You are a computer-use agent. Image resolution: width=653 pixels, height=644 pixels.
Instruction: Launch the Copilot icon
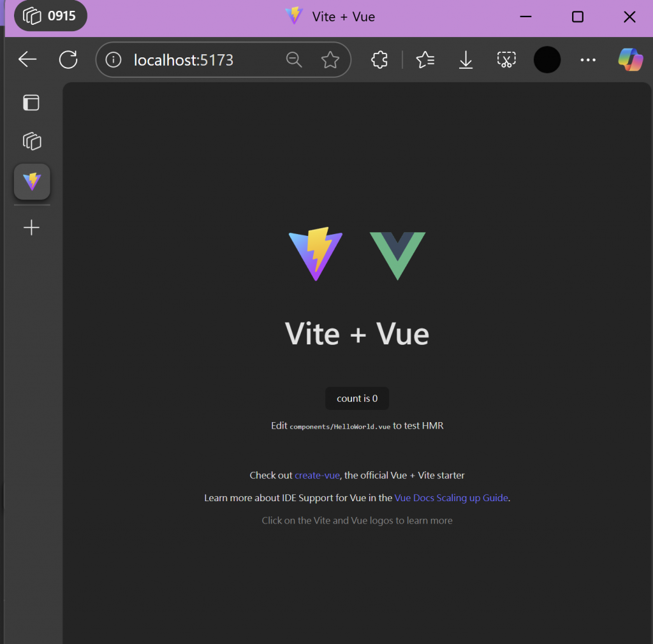631,59
